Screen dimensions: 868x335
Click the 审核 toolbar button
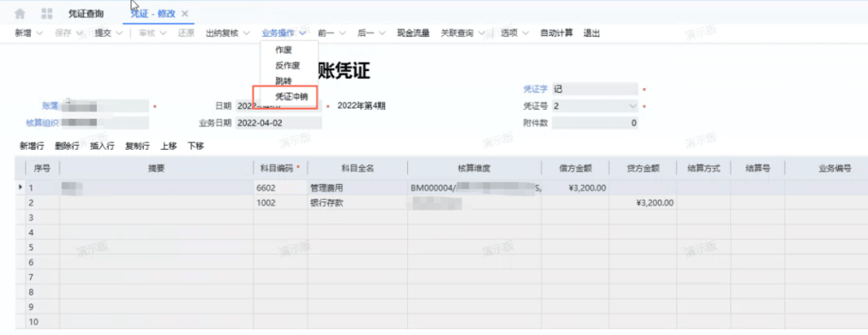click(147, 33)
